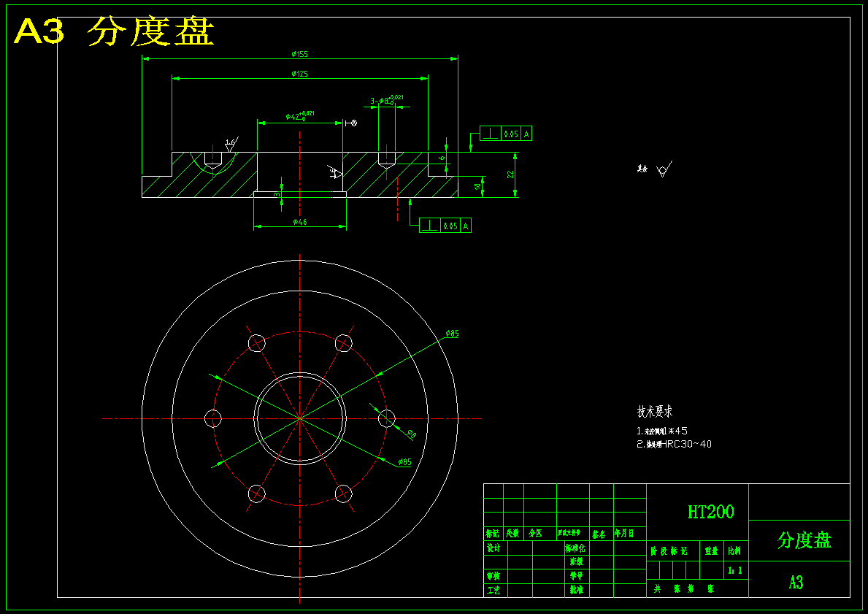Click the 22 overall height dimension
Viewport: 868px width, 614px height.
coord(511,174)
